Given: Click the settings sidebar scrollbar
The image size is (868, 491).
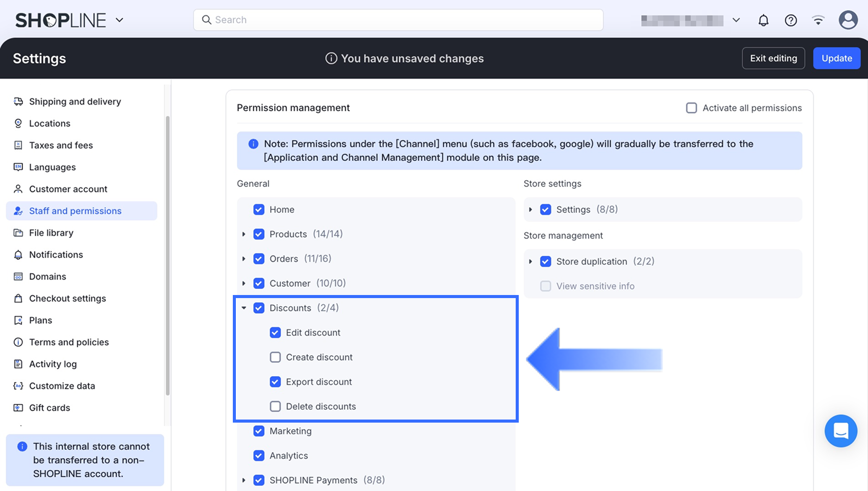Looking at the screenshot, I should (167, 255).
